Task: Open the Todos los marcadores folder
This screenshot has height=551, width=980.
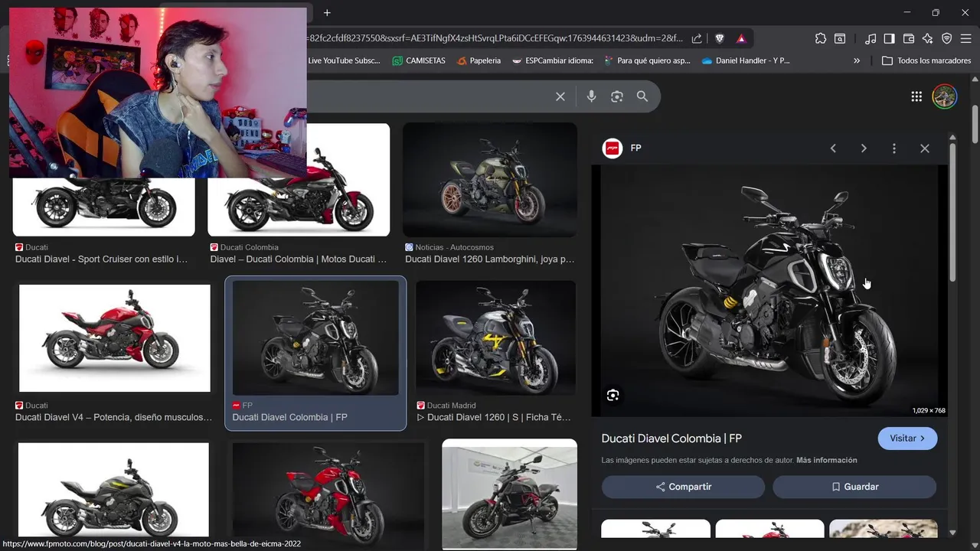Action: [926, 60]
